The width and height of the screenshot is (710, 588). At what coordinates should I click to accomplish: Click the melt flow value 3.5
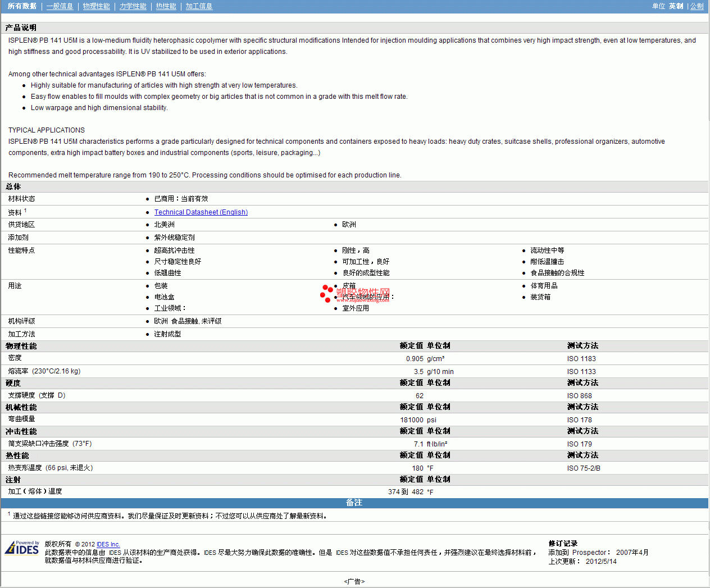[418, 372]
